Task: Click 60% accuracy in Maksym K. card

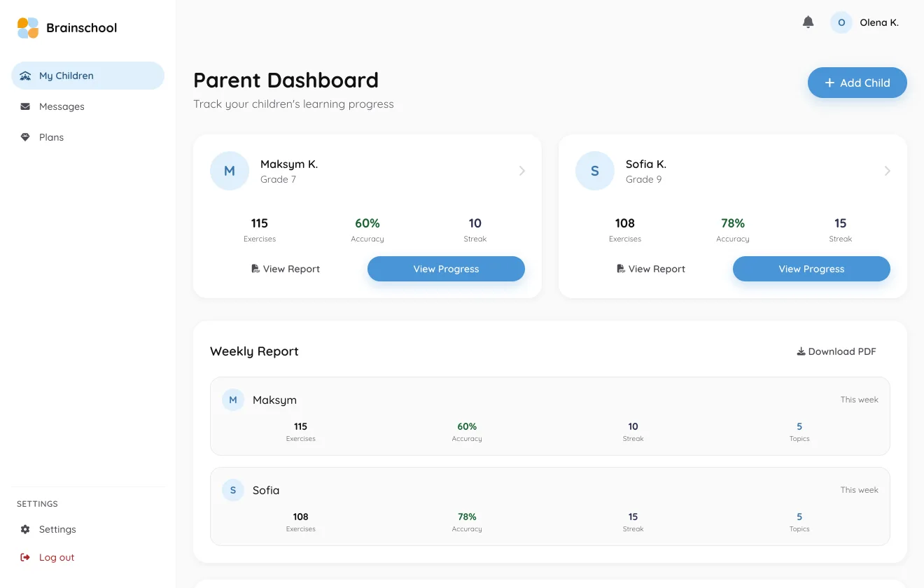Action: pos(367,223)
